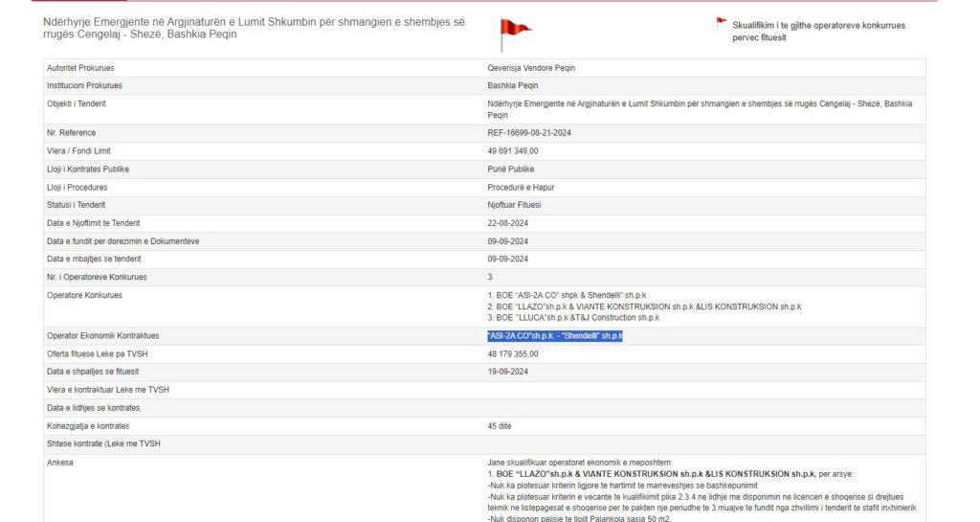Click the winning offer value 48 179 355,00

click(x=513, y=354)
